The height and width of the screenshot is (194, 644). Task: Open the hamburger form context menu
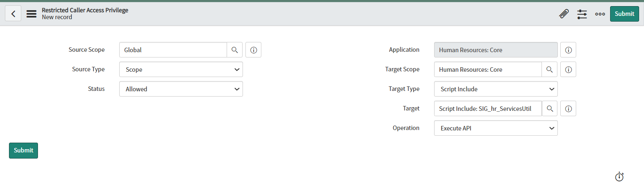pyautogui.click(x=31, y=14)
